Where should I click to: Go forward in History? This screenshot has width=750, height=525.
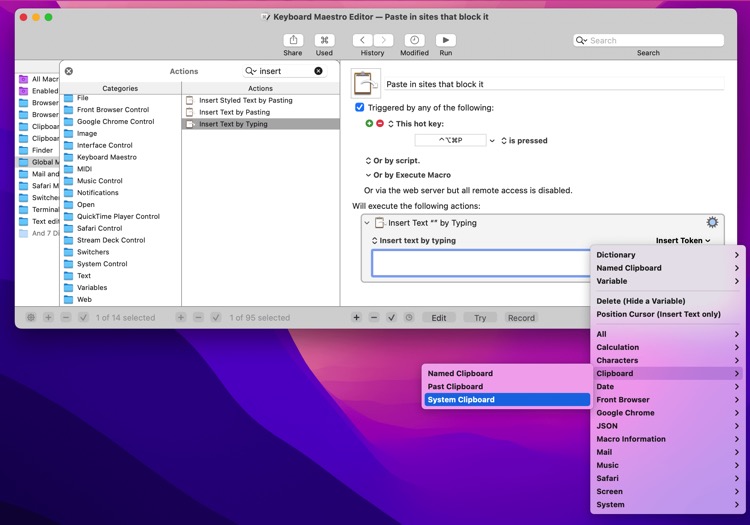click(383, 40)
